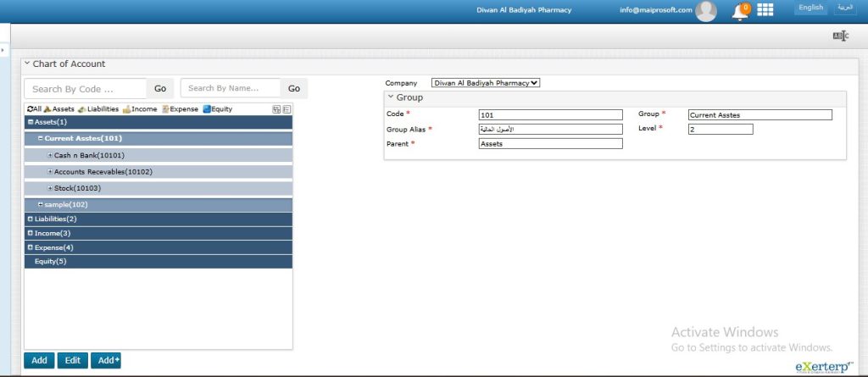The image size is (868, 377).
Task: Open the Company dropdown
Action: click(485, 83)
